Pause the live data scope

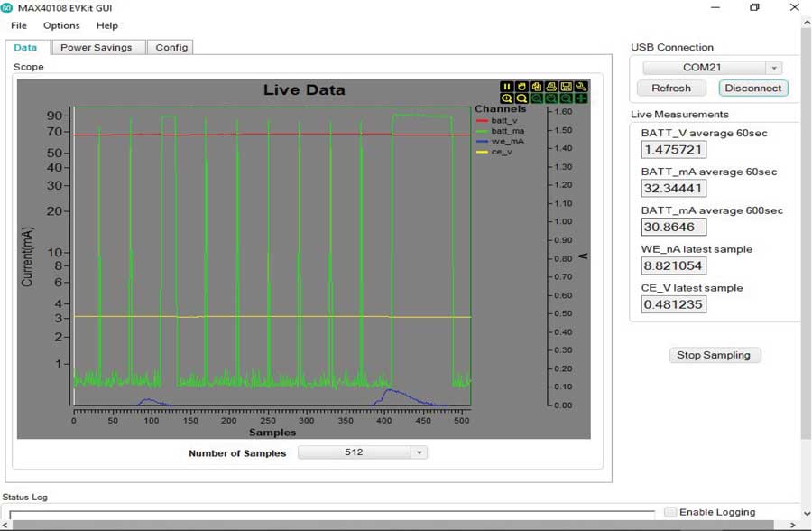[507, 87]
